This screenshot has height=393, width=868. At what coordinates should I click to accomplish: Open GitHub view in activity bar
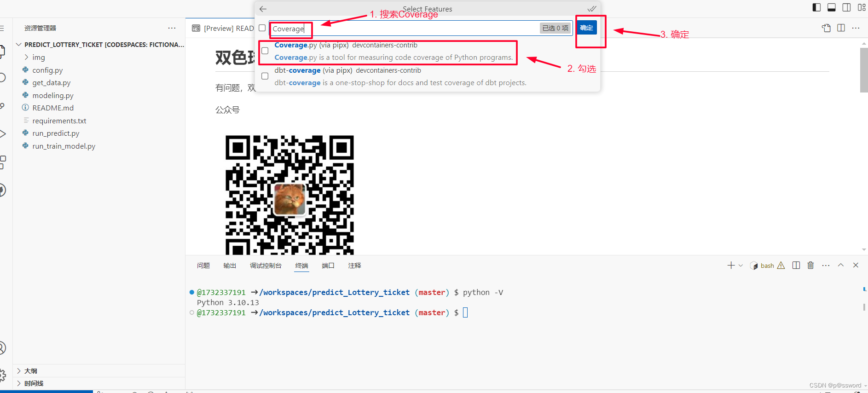click(2, 190)
